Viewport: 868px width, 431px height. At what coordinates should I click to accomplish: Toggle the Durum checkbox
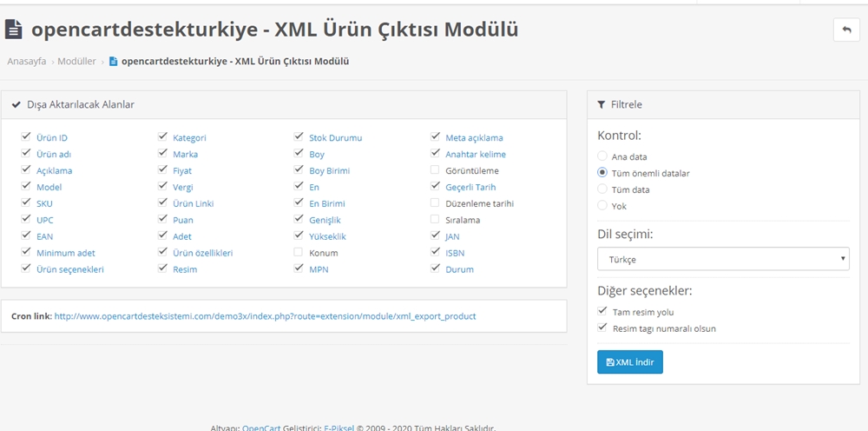pyautogui.click(x=435, y=269)
